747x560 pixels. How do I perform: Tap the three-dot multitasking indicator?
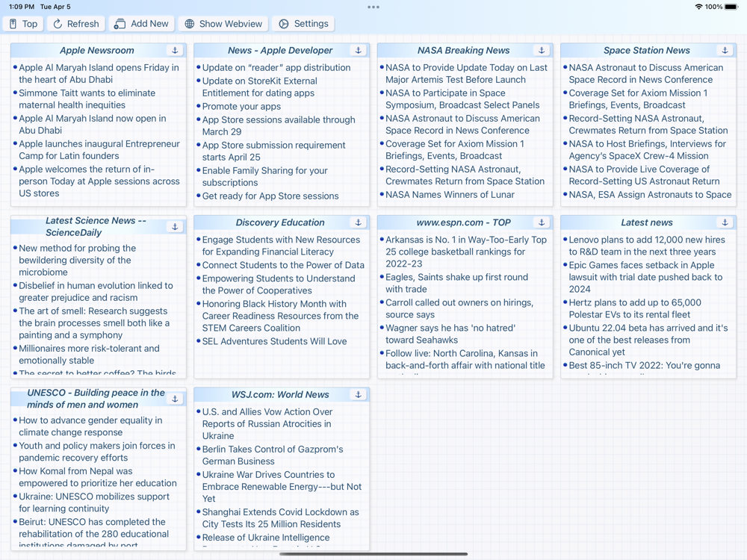pyautogui.click(x=373, y=7)
